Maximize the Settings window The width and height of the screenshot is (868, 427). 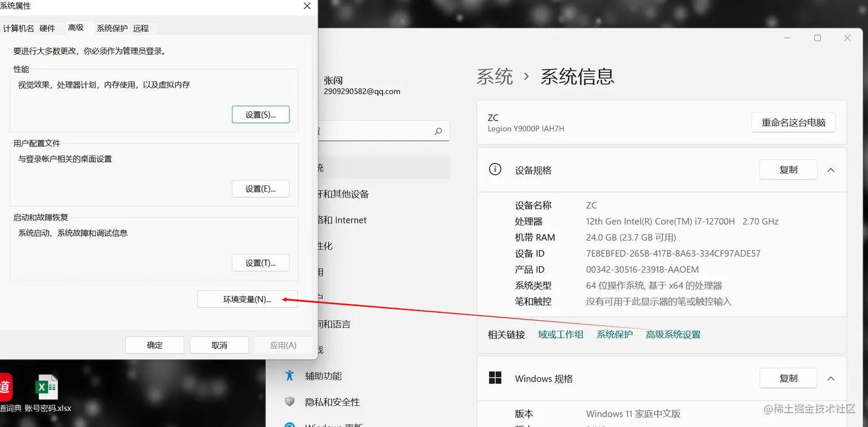[817, 38]
